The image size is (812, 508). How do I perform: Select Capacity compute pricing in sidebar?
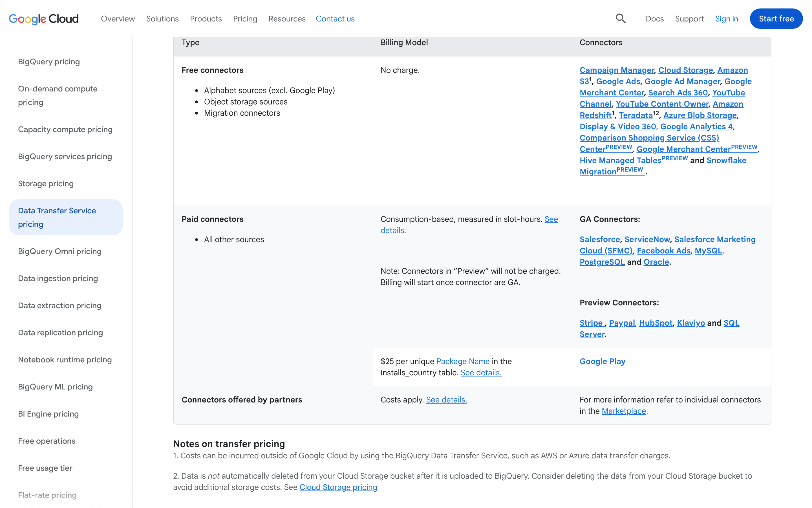65,129
